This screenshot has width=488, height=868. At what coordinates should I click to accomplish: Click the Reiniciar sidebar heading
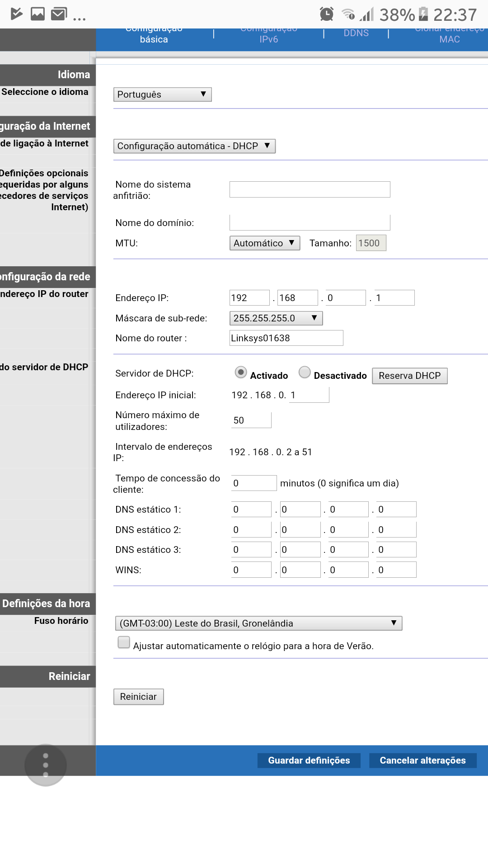click(x=69, y=676)
